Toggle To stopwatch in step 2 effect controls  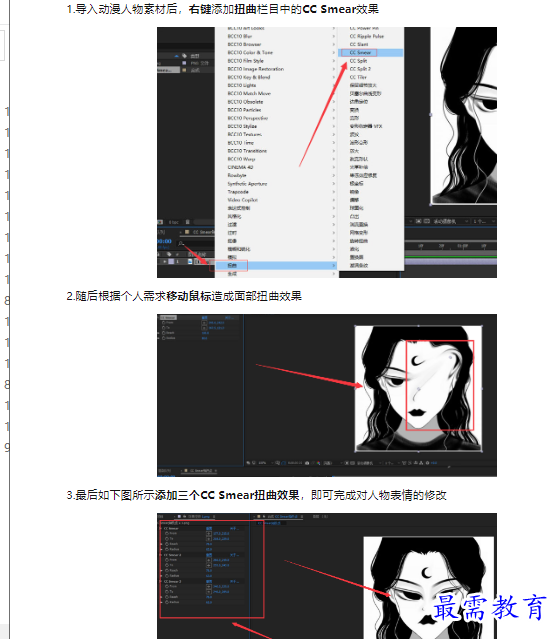tap(163, 328)
